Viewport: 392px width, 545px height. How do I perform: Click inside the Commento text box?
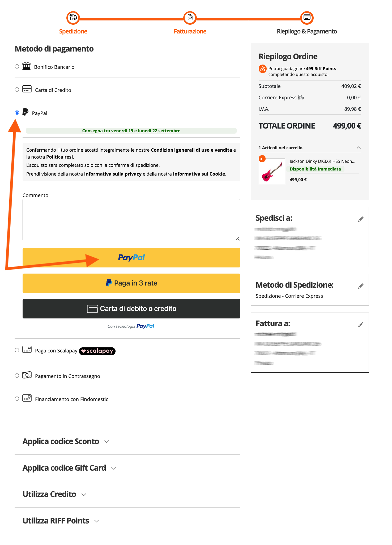tap(131, 219)
